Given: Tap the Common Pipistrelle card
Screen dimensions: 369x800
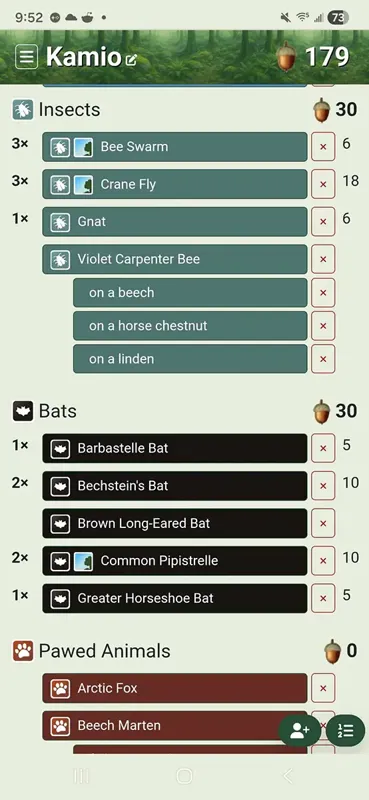Looking at the screenshot, I should pos(175,561).
